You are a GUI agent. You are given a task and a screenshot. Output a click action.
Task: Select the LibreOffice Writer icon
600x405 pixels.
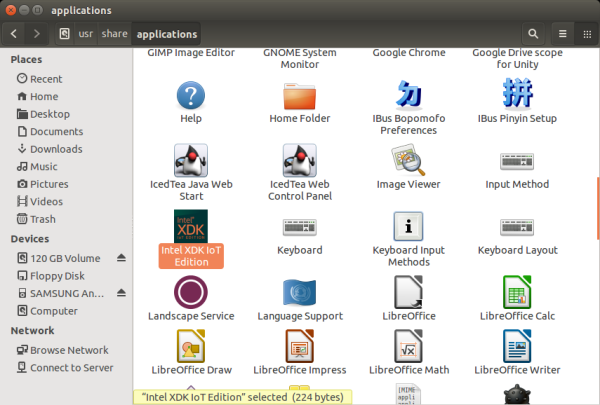point(517,346)
